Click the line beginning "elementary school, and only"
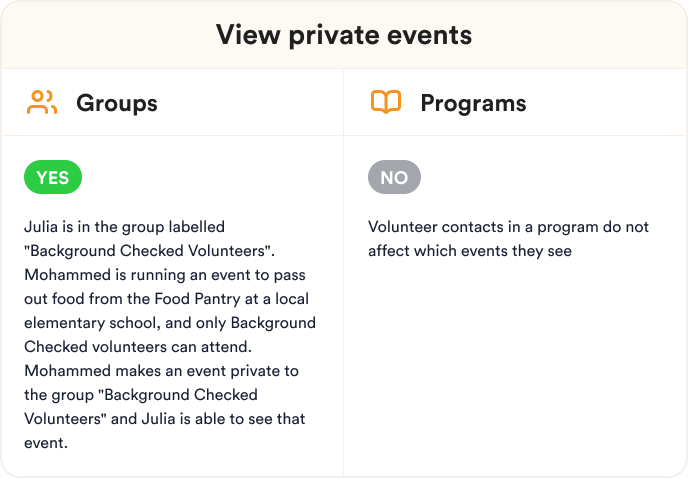The width and height of the screenshot is (688, 478). coord(170,323)
